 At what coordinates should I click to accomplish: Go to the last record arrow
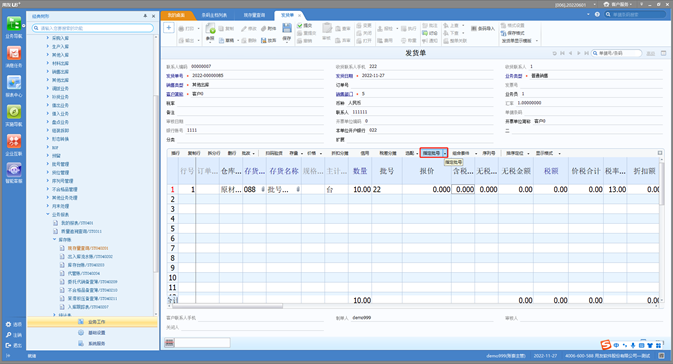point(586,53)
